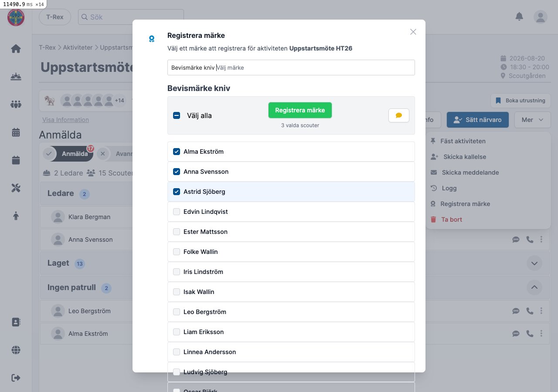Click the Sätt närvaro button

pyautogui.click(x=478, y=120)
